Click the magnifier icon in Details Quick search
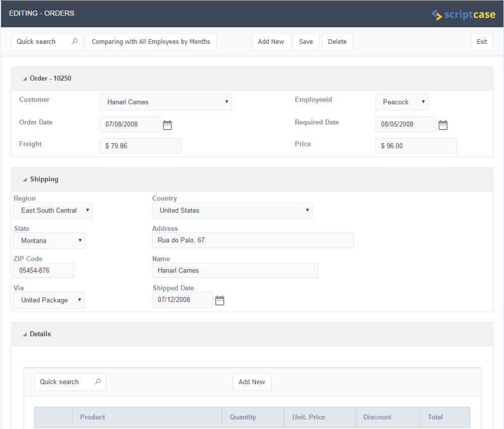 point(98,382)
